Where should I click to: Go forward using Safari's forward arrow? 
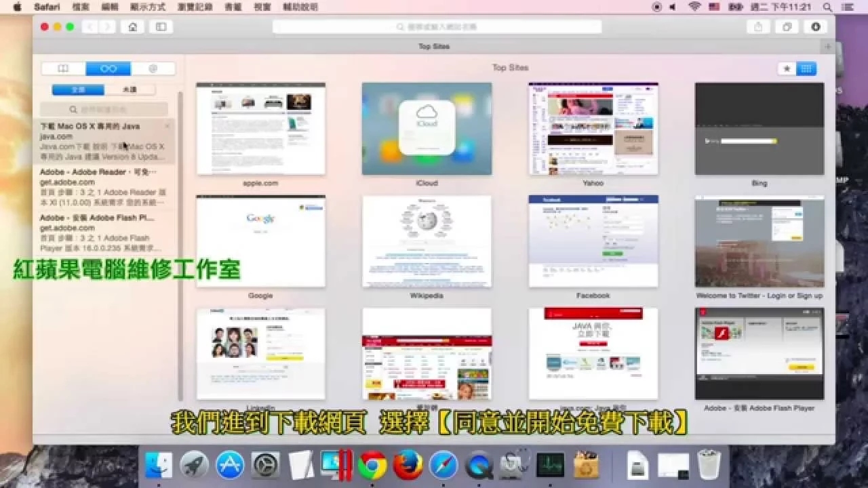pos(107,26)
